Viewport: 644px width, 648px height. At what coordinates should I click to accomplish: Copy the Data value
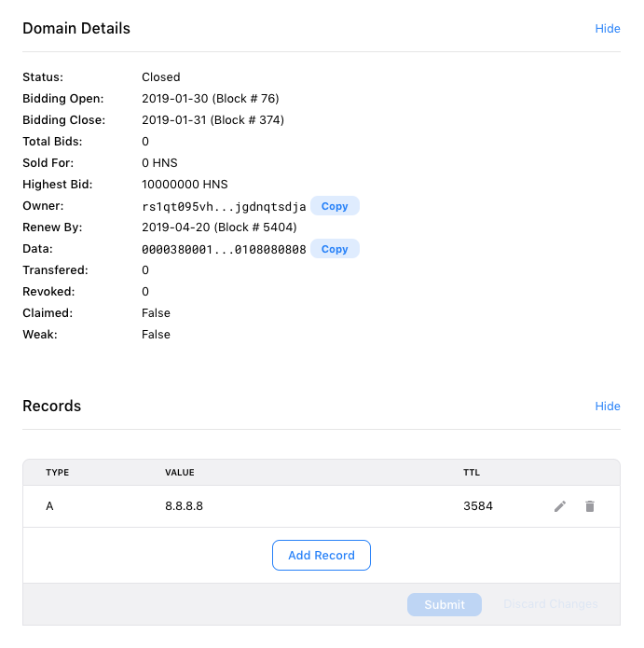335,249
